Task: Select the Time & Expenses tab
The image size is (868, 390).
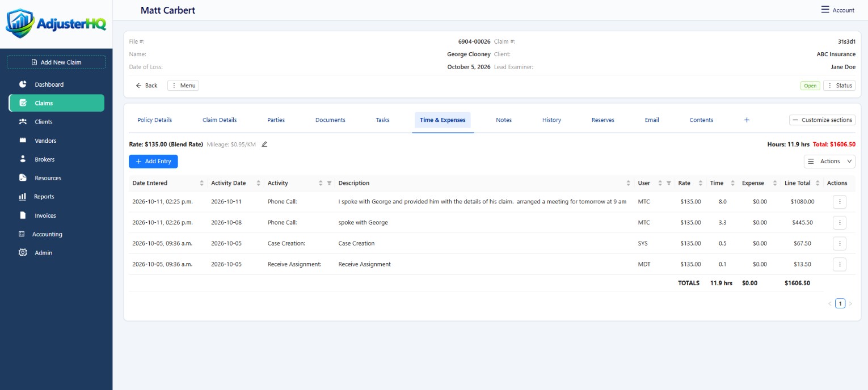Action: [x=443, y=120]
